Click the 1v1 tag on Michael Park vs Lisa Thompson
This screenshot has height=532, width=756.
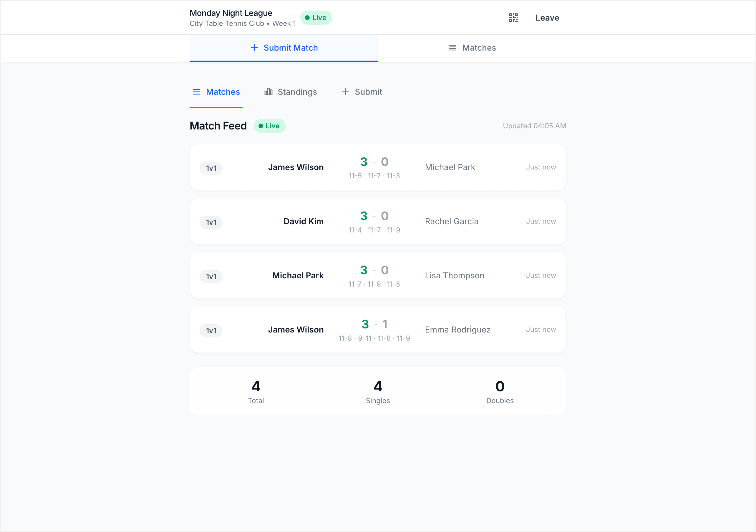211,277
